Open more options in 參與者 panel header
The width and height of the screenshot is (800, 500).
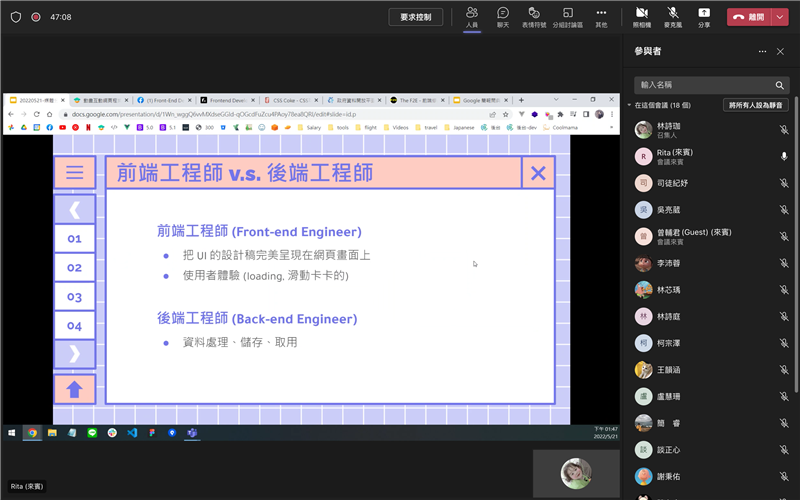[763, 51]
